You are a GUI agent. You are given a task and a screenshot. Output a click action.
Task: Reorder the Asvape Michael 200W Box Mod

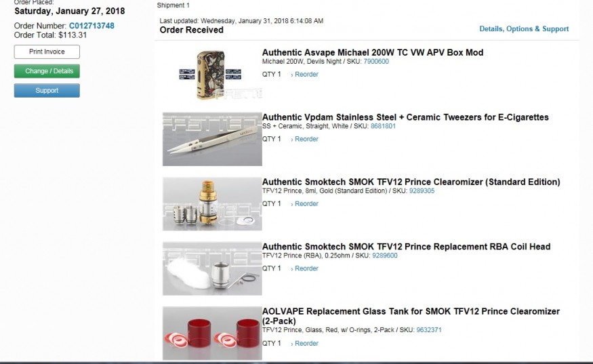click(306, 75)
